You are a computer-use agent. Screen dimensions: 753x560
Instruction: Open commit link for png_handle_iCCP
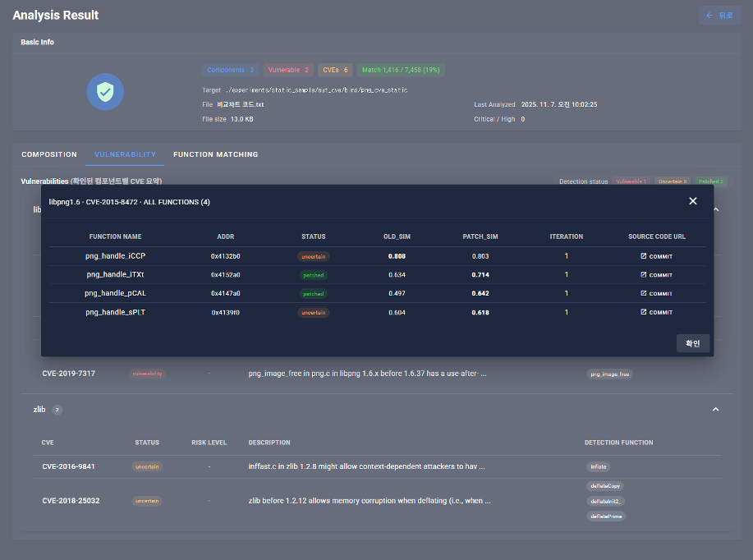click(656, 256)
